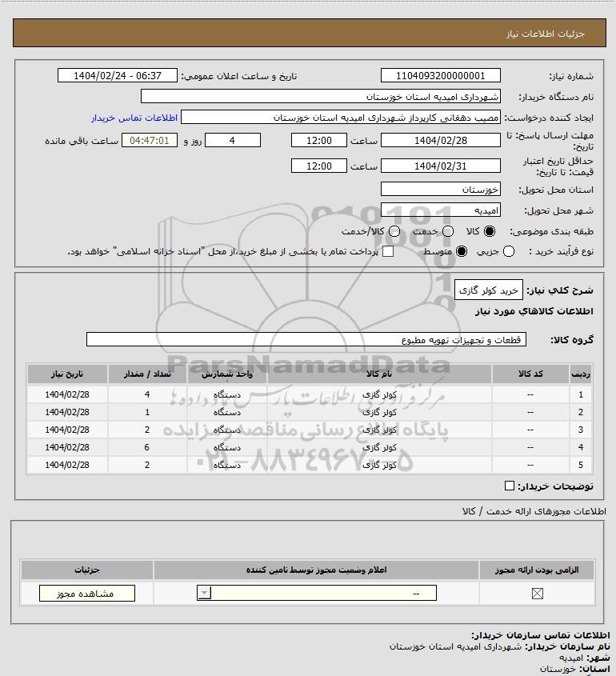Image resolution: width=616 pixels, height=676 pixels.
Task: Click the اطلاعات تماس سازمان خریدار heading
Action: [x=541, y=635]
